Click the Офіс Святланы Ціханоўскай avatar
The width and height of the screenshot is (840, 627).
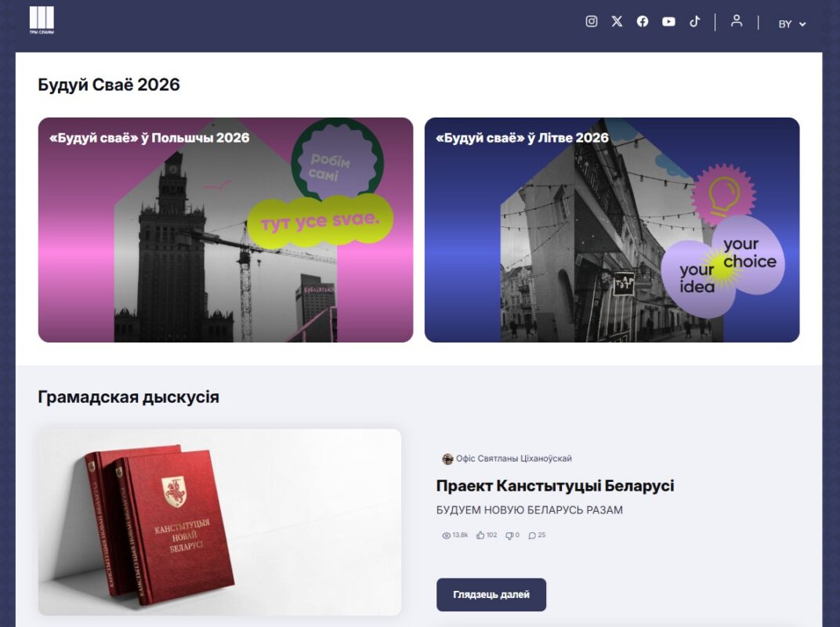(447, 458)
